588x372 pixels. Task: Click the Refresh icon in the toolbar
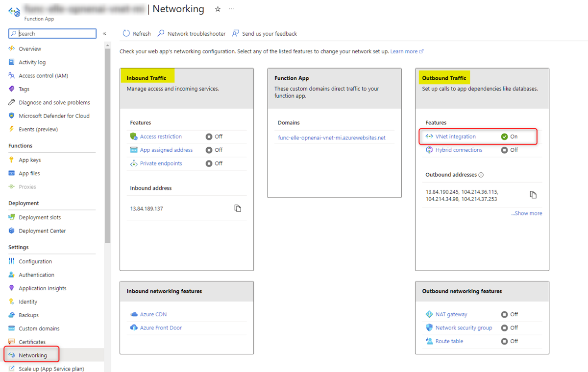(x=126, y=33)
